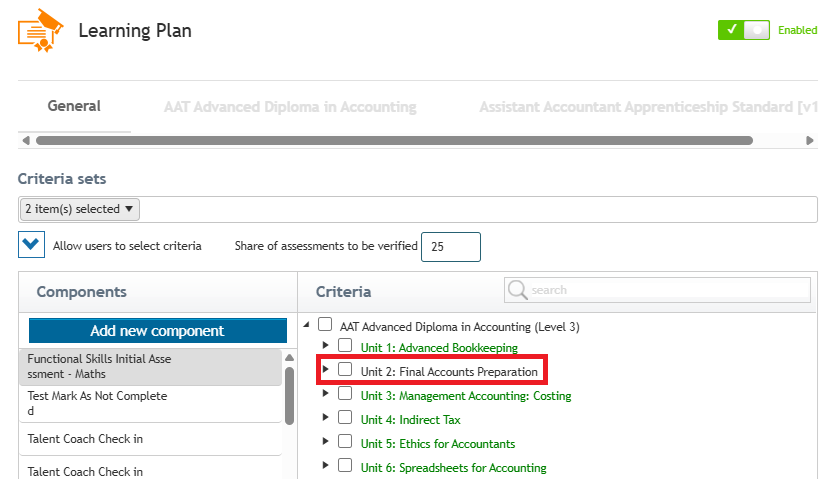Open the 2 item(s) selected dropdown

click(79, 209)
